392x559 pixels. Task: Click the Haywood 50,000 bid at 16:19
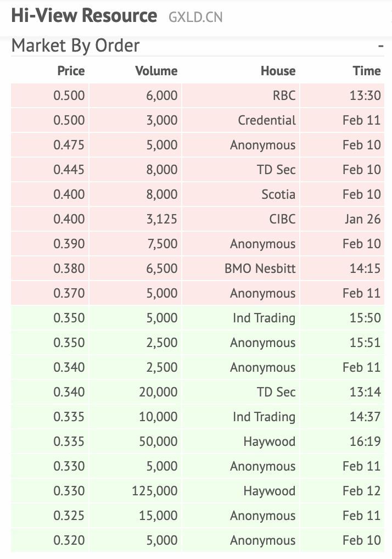[x=198, y=441]
